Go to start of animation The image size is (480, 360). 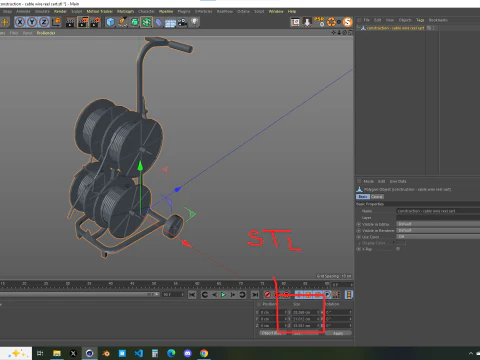tap(192, 295)
